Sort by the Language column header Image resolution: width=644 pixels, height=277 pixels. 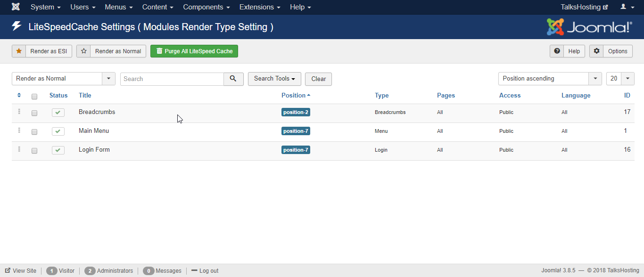click(x=576, y=95)
